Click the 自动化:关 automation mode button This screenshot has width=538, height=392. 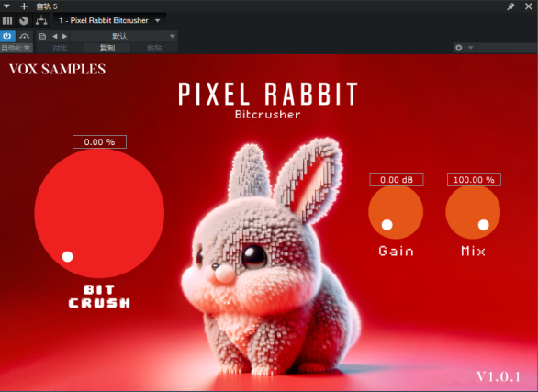16,48
